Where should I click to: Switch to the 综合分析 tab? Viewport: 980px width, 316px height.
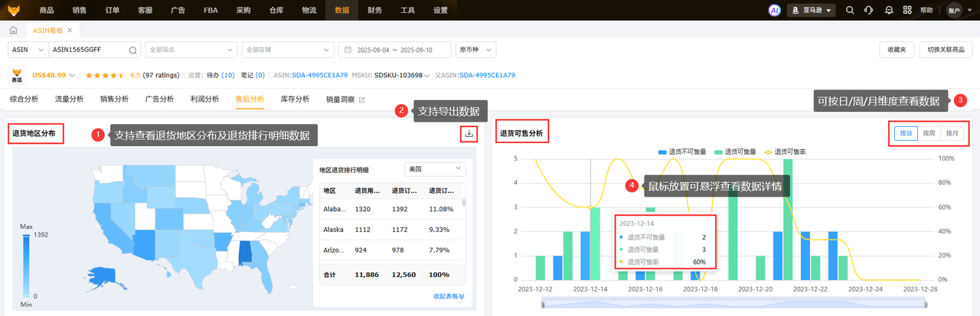click(24, 99)
